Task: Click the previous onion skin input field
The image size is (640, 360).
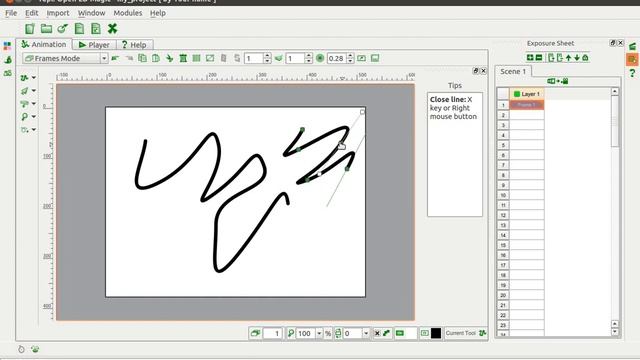Action: (x=254, y=58)
